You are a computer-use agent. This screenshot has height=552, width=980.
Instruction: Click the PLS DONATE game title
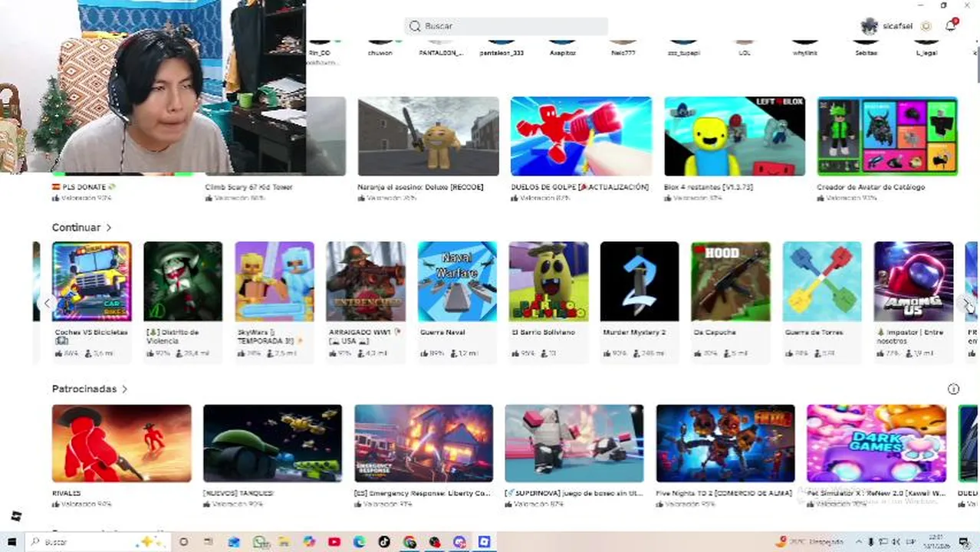[x=84, y=187]
